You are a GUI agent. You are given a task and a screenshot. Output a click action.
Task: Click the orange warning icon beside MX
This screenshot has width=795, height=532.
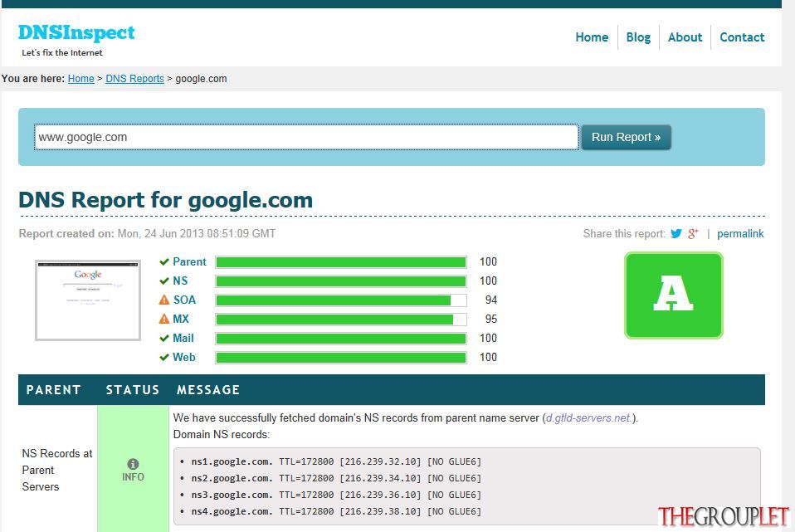pos(163,319)
